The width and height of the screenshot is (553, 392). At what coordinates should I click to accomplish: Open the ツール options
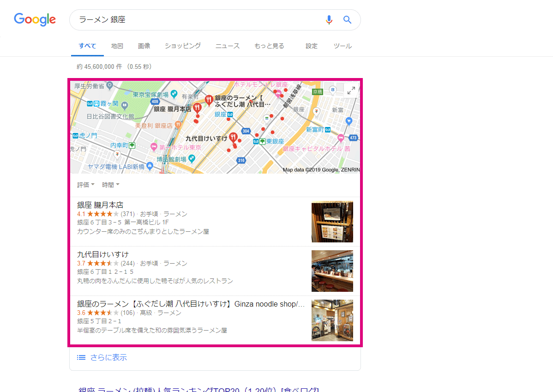(343, 46)
